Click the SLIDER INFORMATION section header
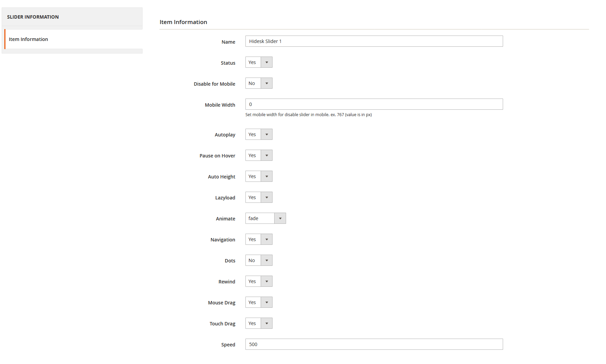606x364 pixels. coord(33,17)
